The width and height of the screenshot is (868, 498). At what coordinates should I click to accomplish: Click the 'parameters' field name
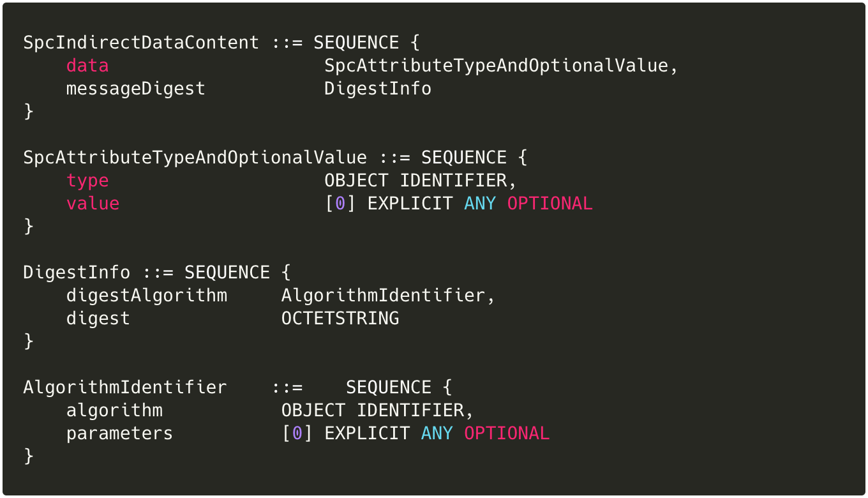point(119,434)
